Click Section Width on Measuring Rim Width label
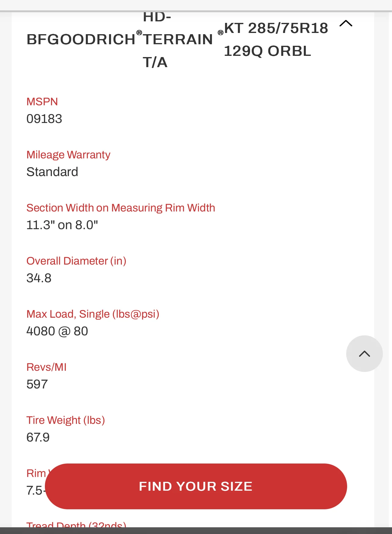Screen dimensions: 392x534 (121, 208)
